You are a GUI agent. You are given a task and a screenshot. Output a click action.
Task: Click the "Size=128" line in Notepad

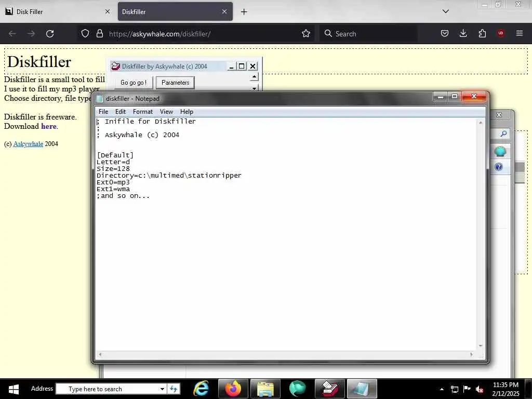113,169
